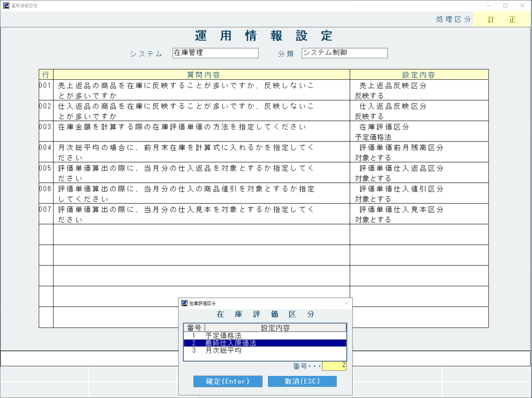
Task: Click row number 001 cell
Action: tap(46, 90)
